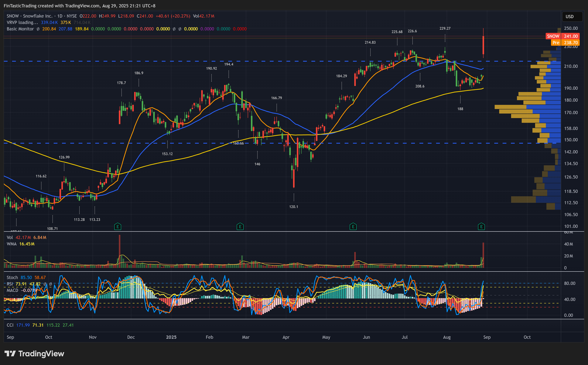Viewport: 588px width, 365px height.
Task: Click the 250.00 price axis label
Action: coord(571,28)
